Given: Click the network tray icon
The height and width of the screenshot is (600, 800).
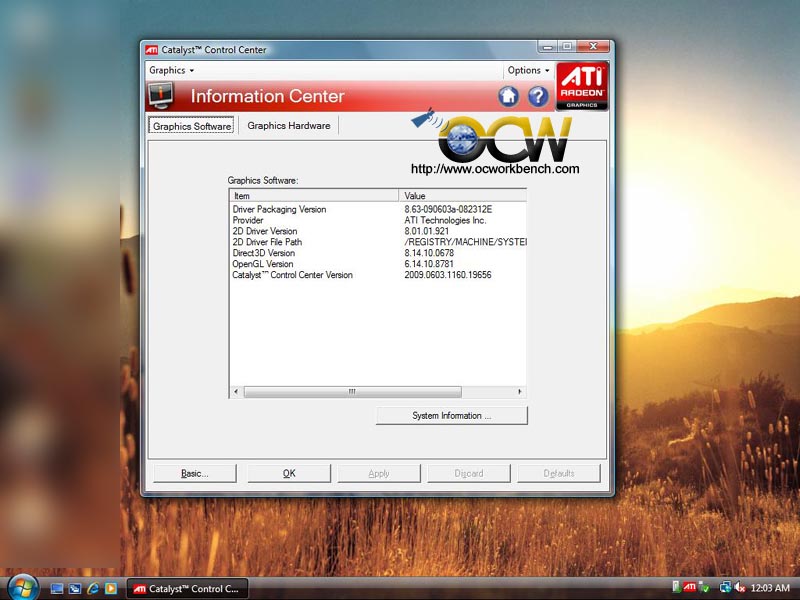Looking at the screenshot, I should coord(724,588).
